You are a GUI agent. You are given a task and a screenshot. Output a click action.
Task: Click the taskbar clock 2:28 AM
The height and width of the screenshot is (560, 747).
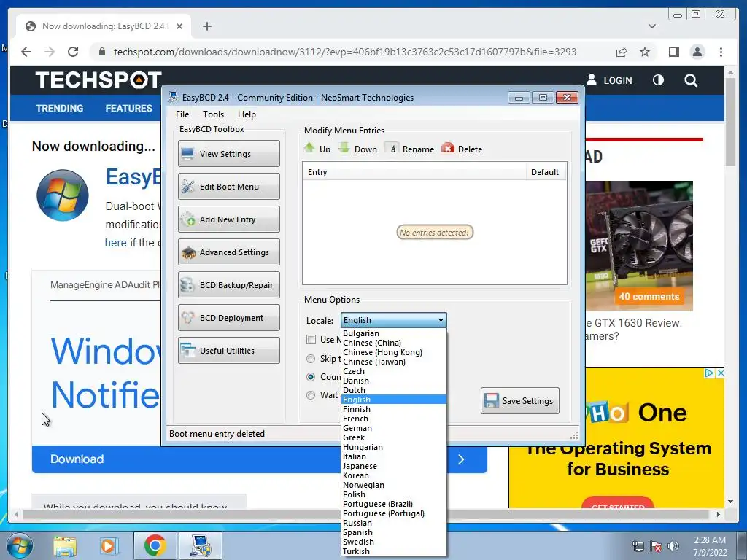pyautogui.click(x=710, y=540)
